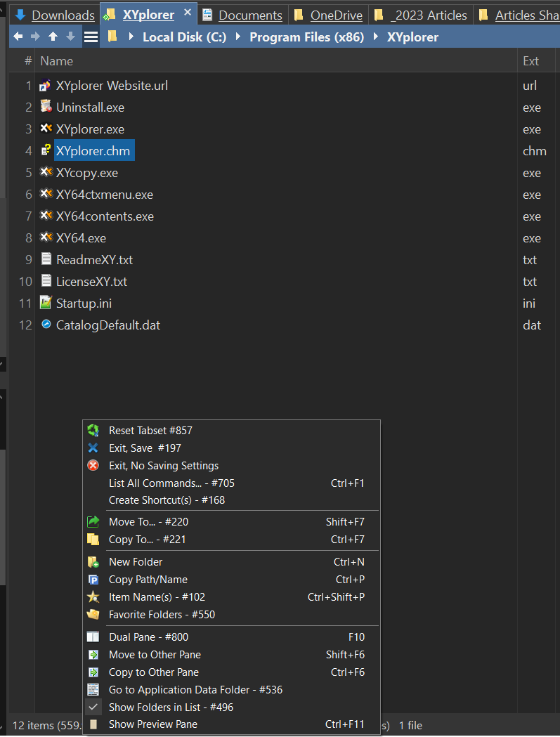
Task: Click the forward arrow in address bar
Action: 35,37
